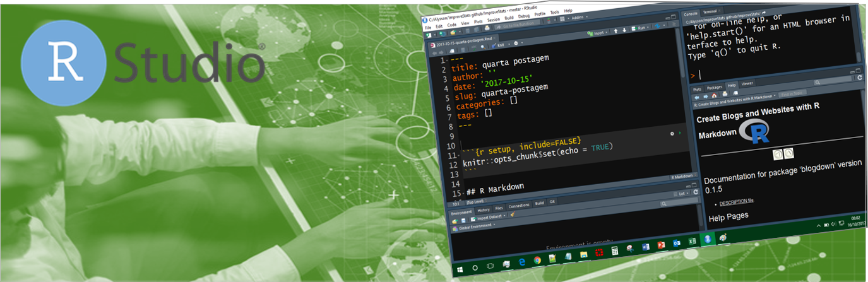Screen dimensions: 868x282
Task: Open the Import Dataset dropdown
Action: pyautogui.click(x=488, y=217)
